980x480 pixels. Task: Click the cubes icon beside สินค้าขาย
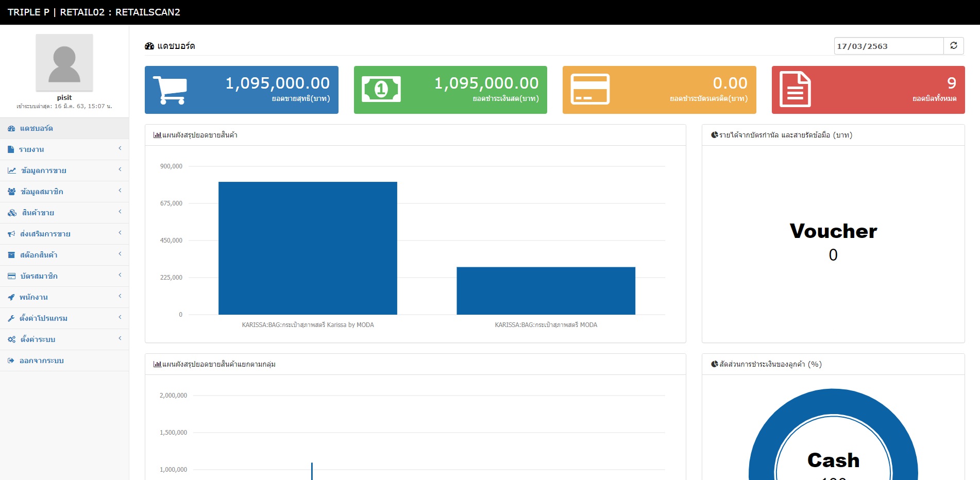coord(12,213)
